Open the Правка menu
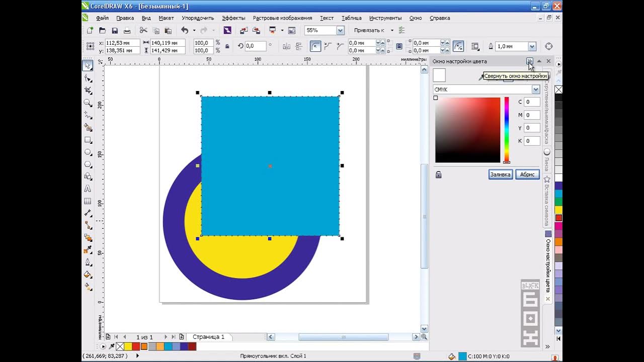This screenshot has width=644, height=362. pos(125,18)
